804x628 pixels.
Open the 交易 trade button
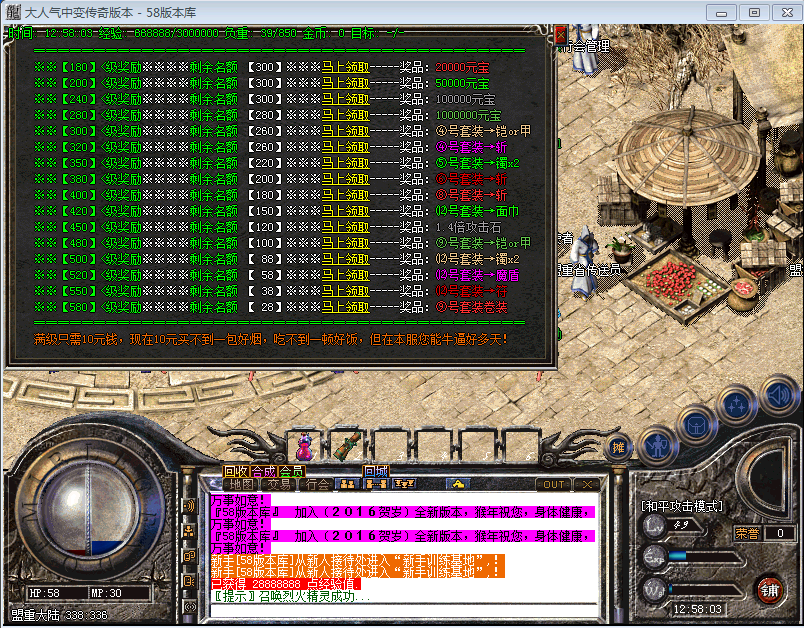(278, 484)
